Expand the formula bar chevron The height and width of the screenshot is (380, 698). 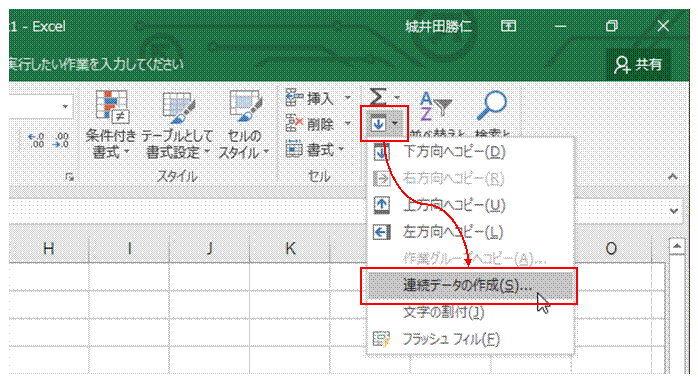(x=674, y=210)
